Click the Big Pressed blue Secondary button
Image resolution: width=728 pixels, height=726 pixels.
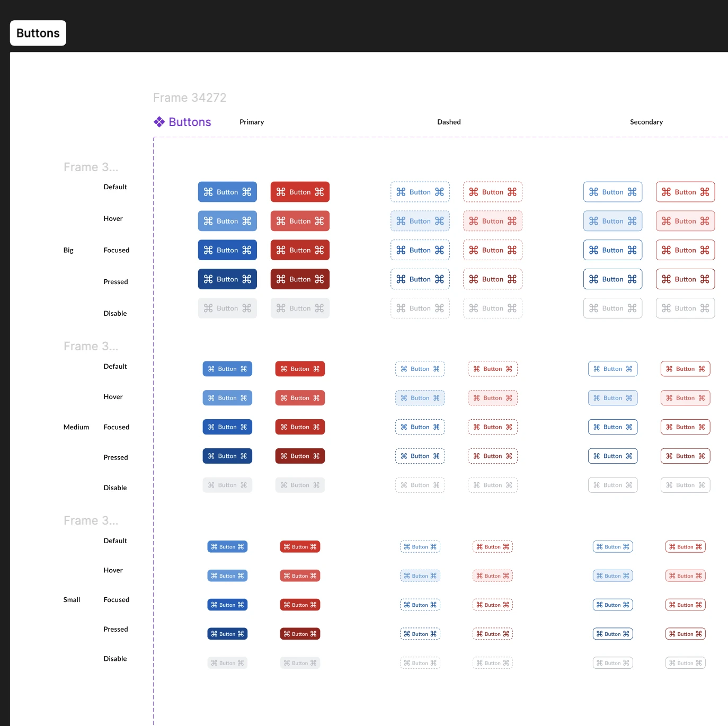click(x=613, y=279)
